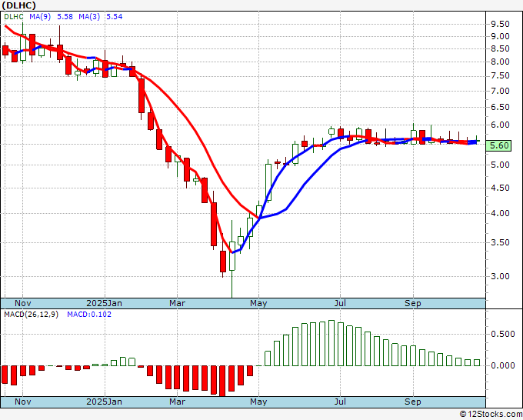523x420 pixels.
Task: Select 2025Jan on the MACD panel time axis
Action: 104,402
